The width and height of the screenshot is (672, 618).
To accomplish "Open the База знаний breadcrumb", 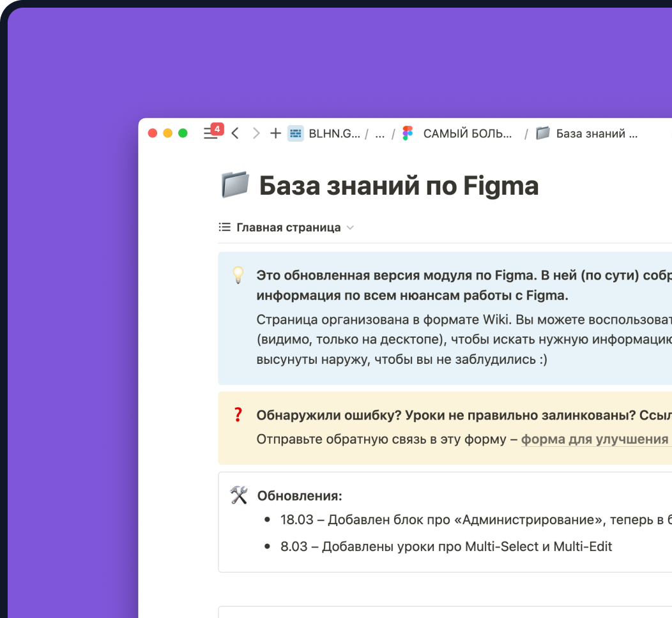I will (x=597, y=133).
